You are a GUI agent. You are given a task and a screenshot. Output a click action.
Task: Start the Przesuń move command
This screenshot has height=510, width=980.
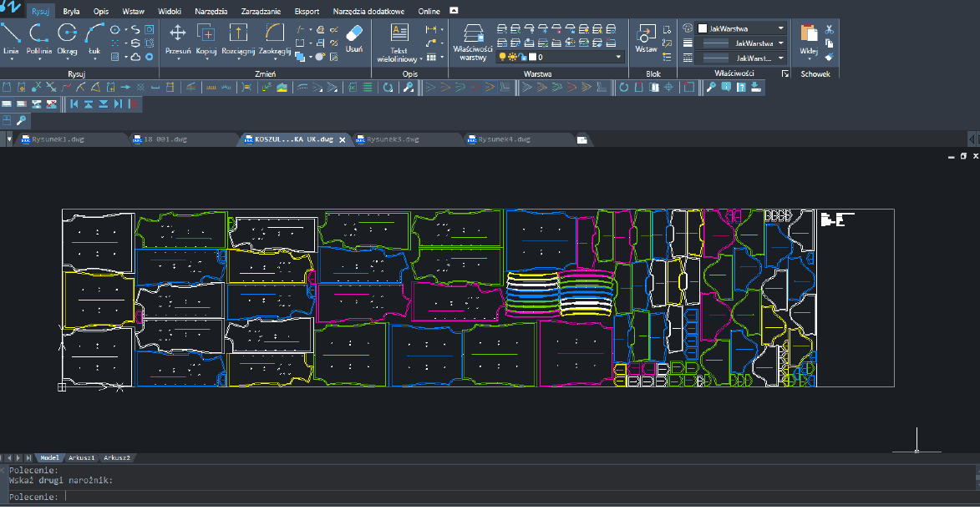pos(178,38)
